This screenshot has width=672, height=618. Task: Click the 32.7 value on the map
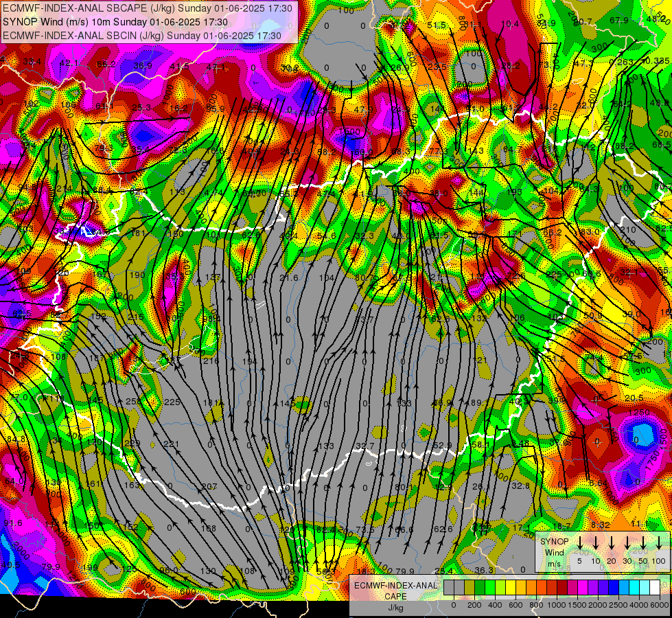tap(365, 446)
